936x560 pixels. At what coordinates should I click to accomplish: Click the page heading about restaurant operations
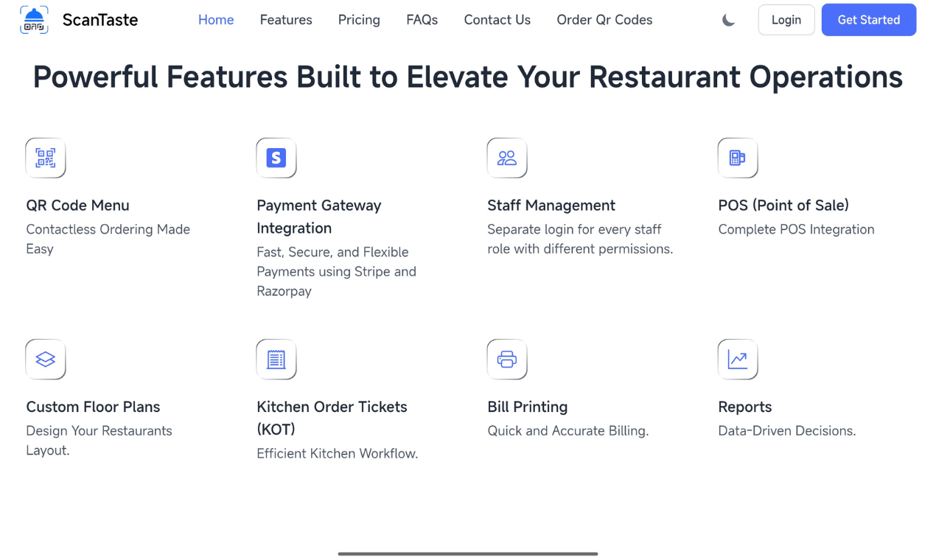click(467, 77)
